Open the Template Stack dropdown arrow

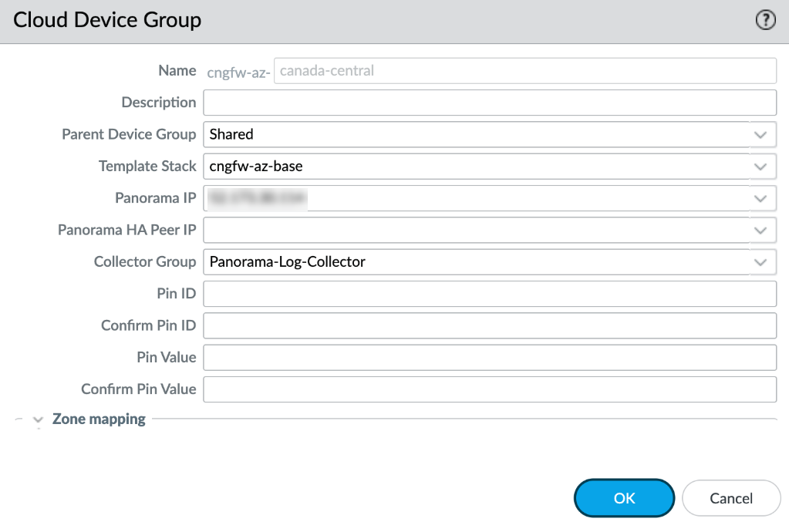tap(760, 166)
